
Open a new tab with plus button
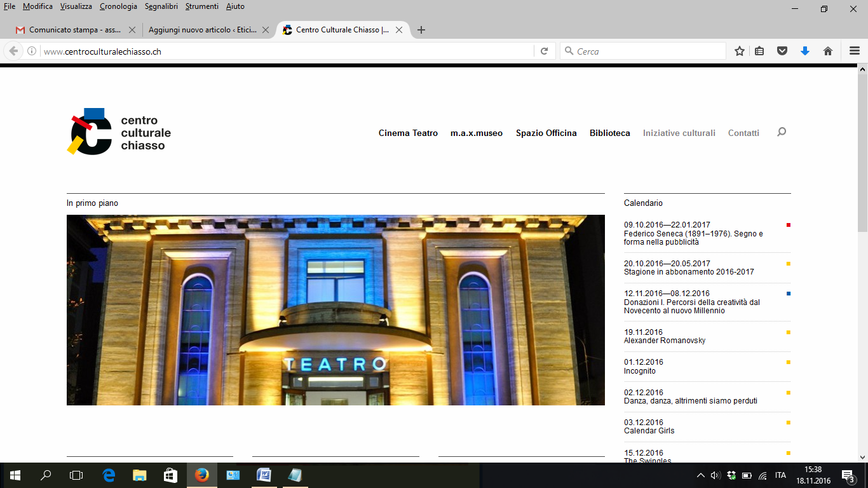point(421,30)
